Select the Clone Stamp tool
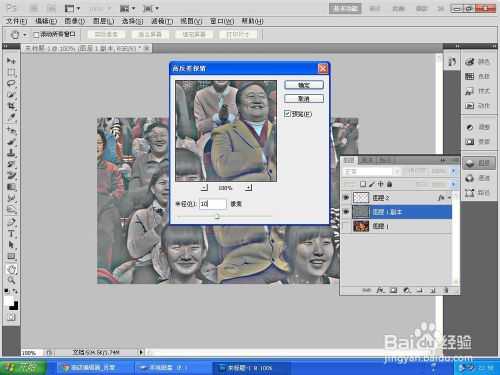This screenshot has height=375, width=500. pos(11,153)
